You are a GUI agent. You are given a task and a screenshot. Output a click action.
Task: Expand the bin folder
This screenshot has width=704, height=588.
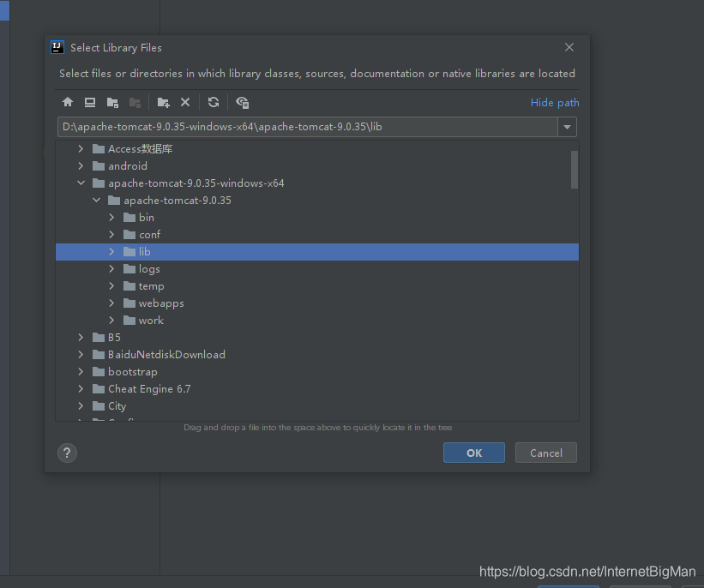(x=111, y=217)
